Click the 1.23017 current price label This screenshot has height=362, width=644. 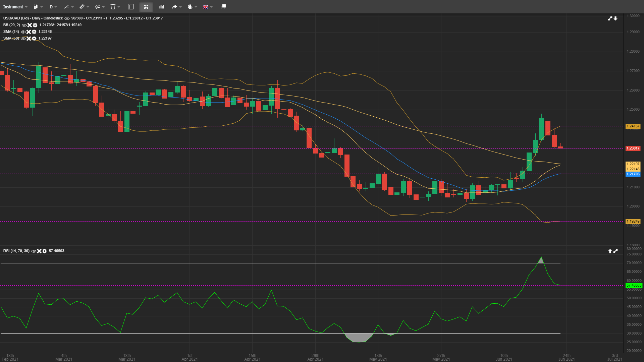pyautogui.click(x=633, y=148)
